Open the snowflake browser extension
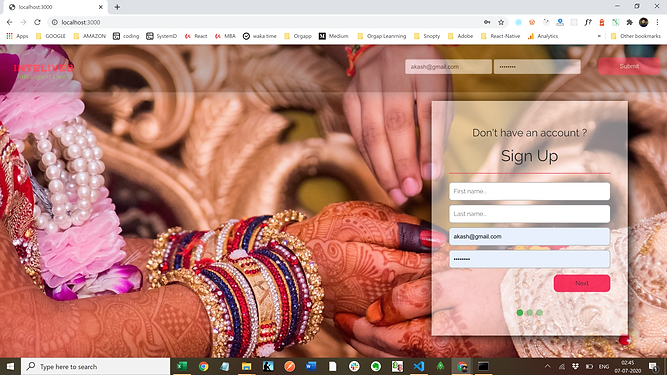Screen dimensions: 667x375 (518, 22)
